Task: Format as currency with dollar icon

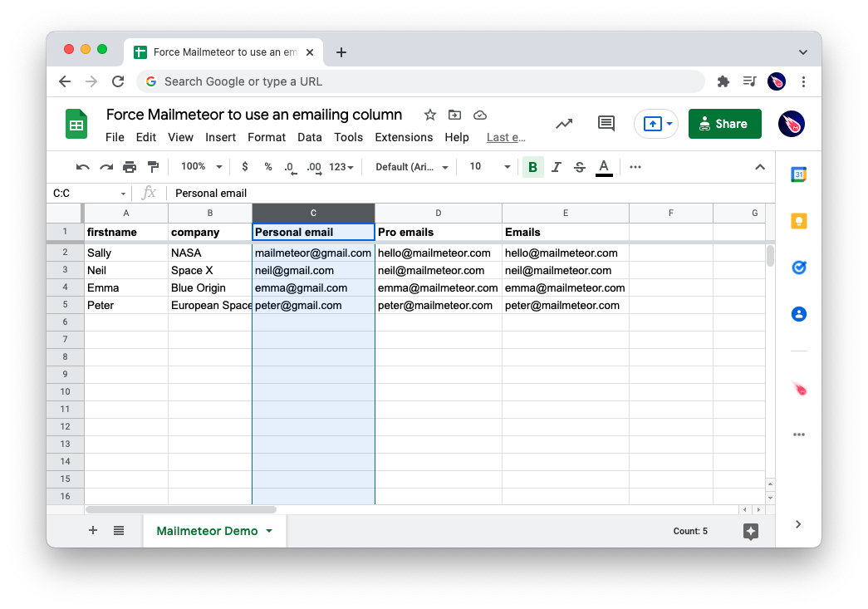Action: tap(245, 167)
